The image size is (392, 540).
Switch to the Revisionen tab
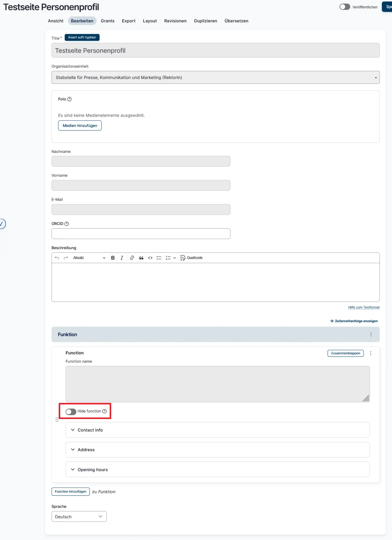175,21
